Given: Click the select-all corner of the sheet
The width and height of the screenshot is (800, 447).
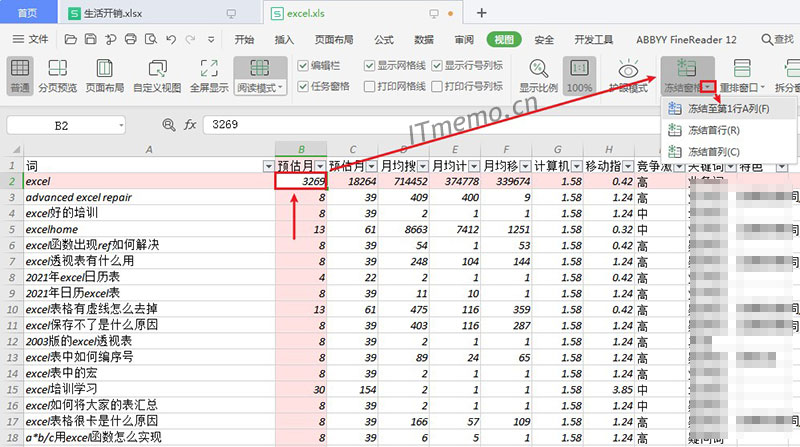Looking at the screenshot, I should (x=15, y=150).
